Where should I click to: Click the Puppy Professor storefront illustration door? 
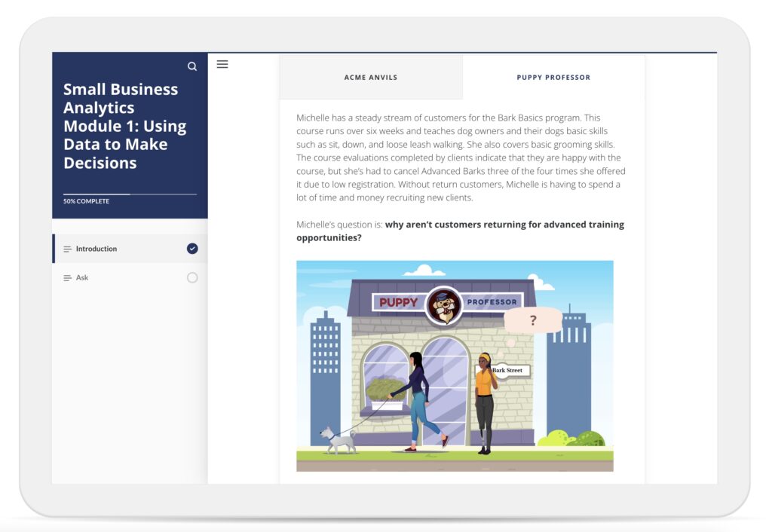click(x=445, y=392)
